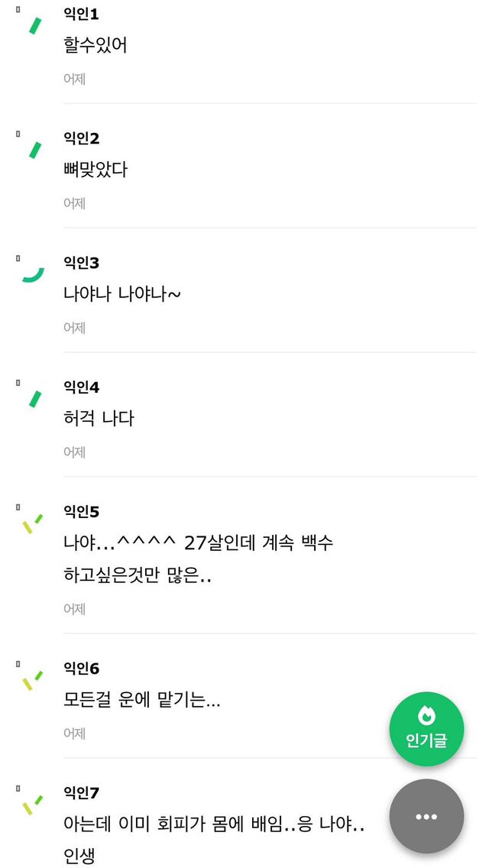
Task: Click 익인3's curved green avatar icon
Action: [33, 275]
